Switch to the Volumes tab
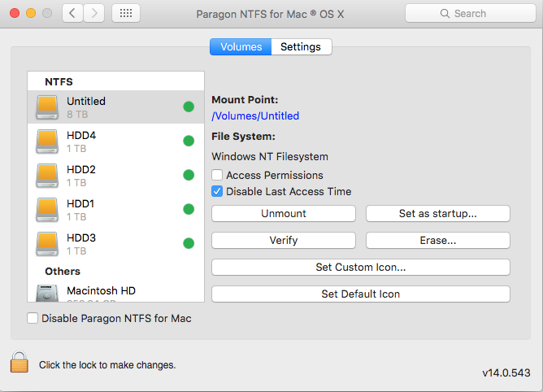This screenshot has height=392, width=543. point(241,47)
